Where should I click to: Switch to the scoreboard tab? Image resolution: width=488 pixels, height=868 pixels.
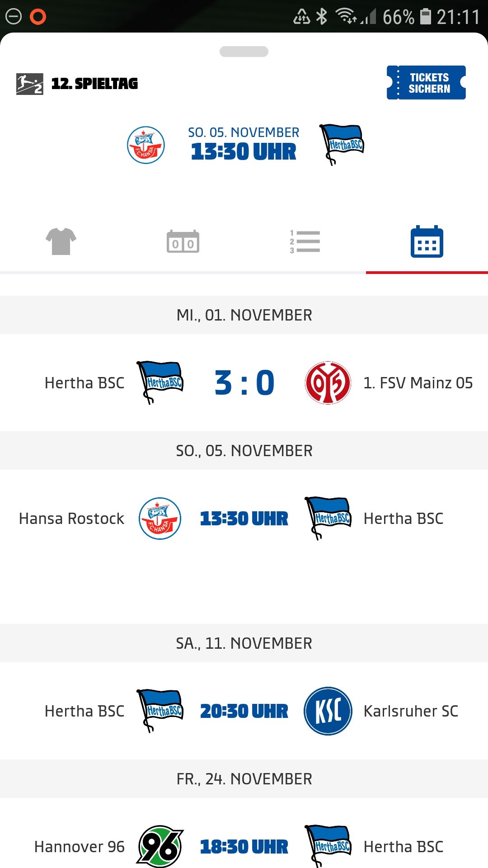[183, 242]
